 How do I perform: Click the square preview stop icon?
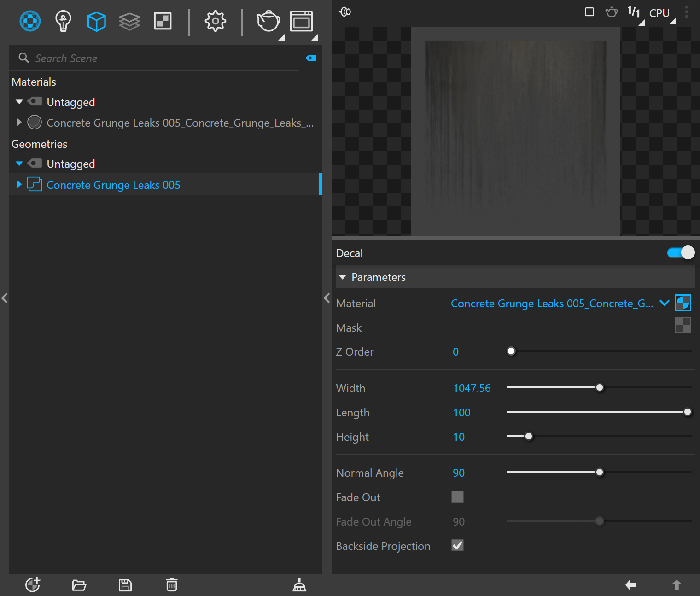(x=589, y=12)
